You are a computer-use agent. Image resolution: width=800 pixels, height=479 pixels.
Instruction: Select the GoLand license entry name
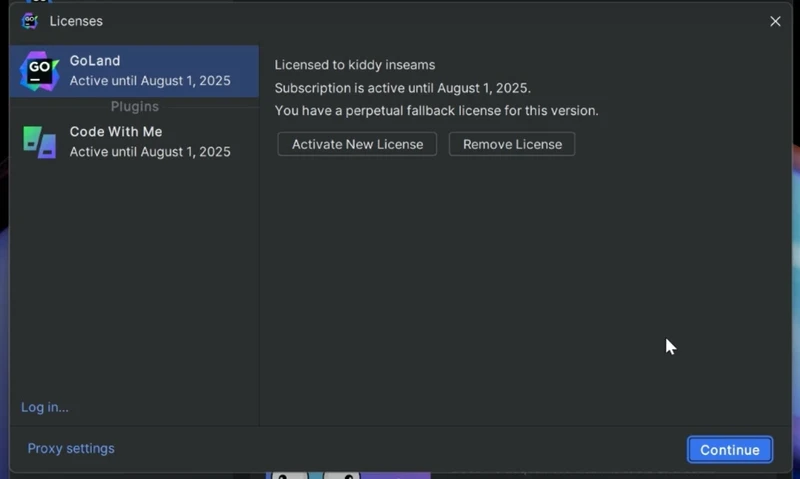pos(95,61)
